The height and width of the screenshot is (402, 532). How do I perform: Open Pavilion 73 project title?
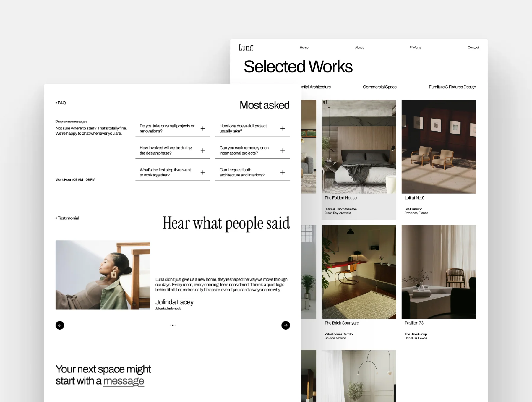pos(414,323)
